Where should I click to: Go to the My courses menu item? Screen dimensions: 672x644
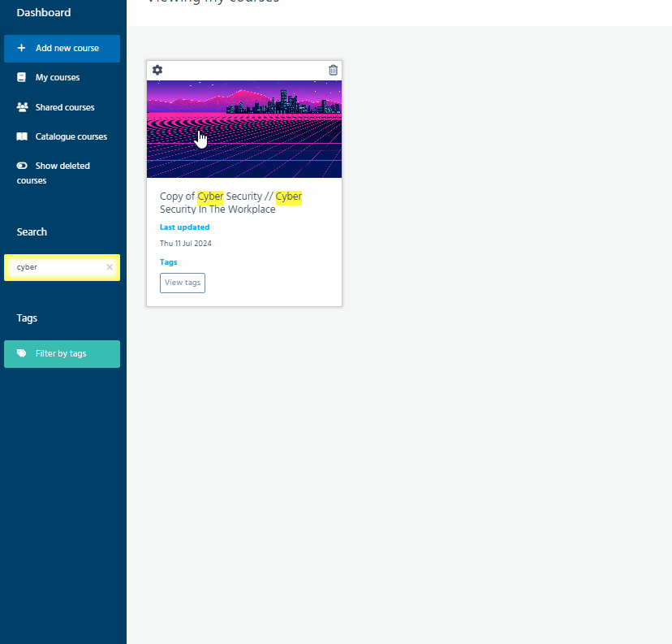[x=58, y=78]
